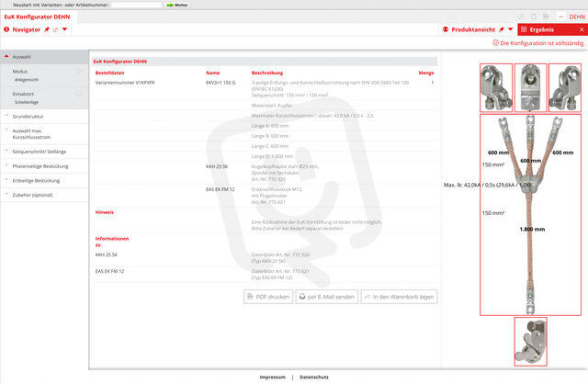This screenshot has height=384, width=588.
Task: Click the minus button beside DEHN
Action: pos(561,17)
